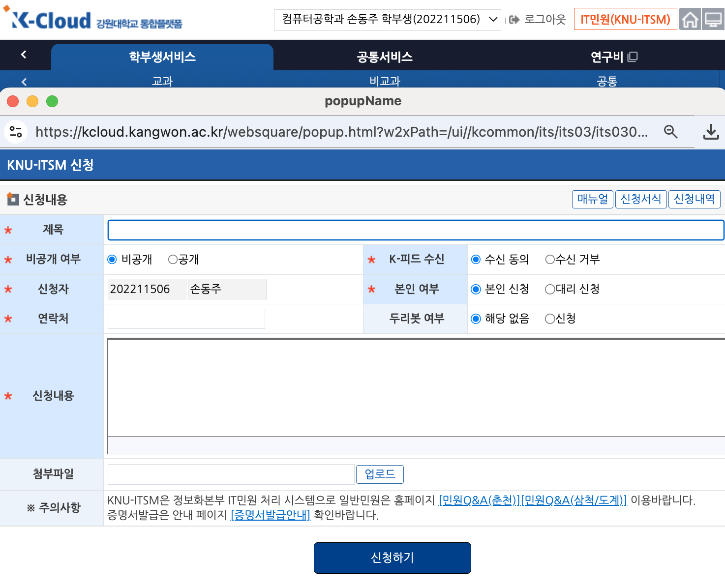The height and width of the screenshot is (588, 725).
Task: Click the magnifier icon in the address bar
Action: click(x=671, y=132)
